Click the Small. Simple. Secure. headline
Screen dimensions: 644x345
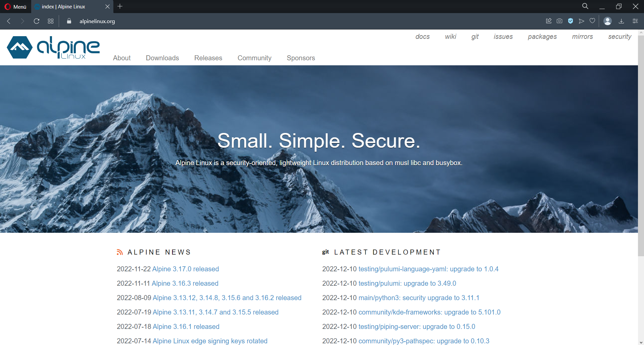point(319,141)
